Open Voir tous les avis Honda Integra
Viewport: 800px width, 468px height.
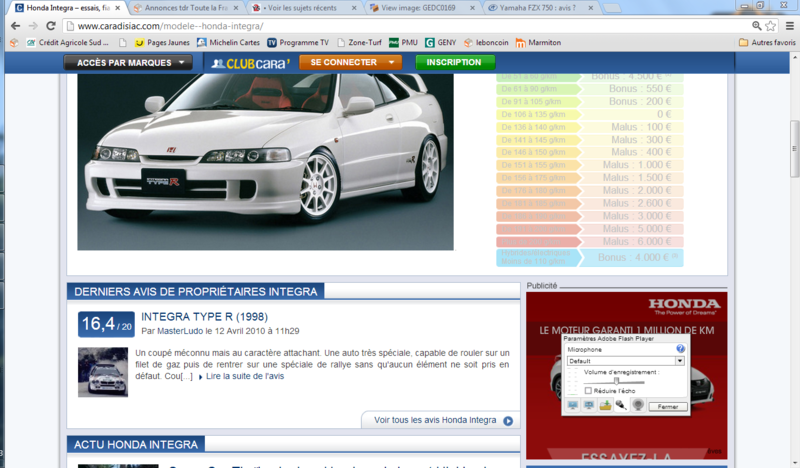pos(435,420)
